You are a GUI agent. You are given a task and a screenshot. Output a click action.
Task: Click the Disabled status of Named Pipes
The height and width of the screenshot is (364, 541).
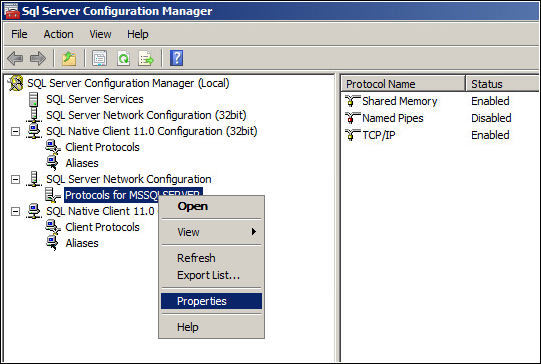(491, 118)
